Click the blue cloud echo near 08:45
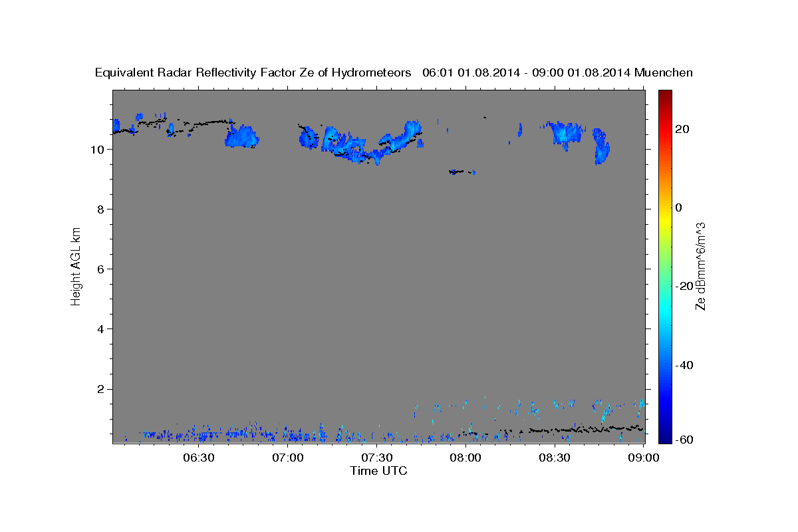The height and width of the screenshot is (532, 798). 601,146
